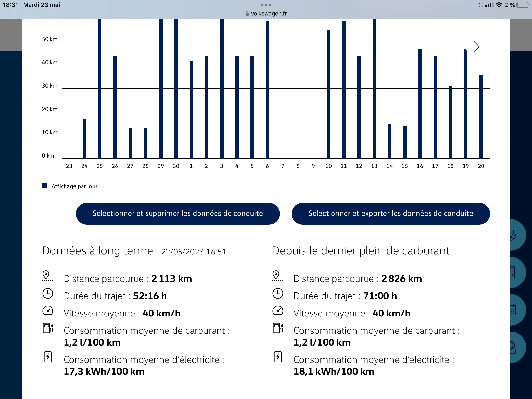Open the calculator floating button

(515, 273)
